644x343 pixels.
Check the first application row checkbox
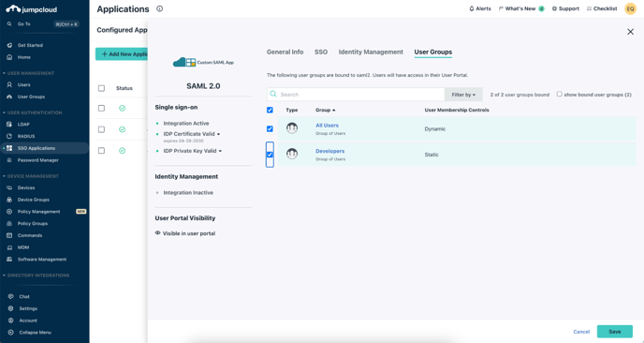[x=101, y=108]
